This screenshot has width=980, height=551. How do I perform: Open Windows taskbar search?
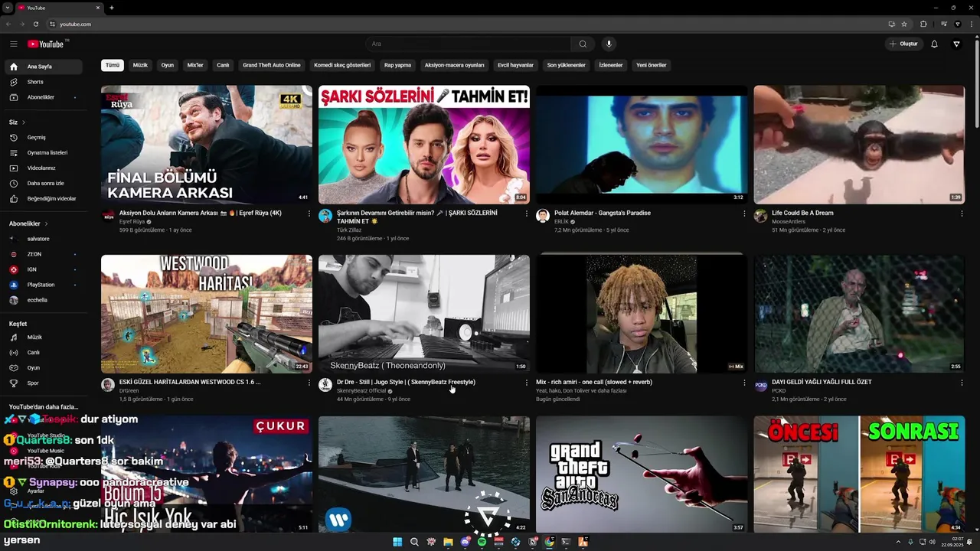click(x=414, y=542)
